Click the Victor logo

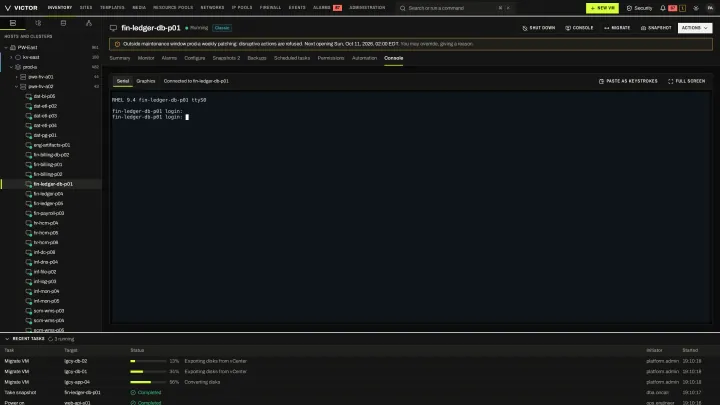click(21, 8)
